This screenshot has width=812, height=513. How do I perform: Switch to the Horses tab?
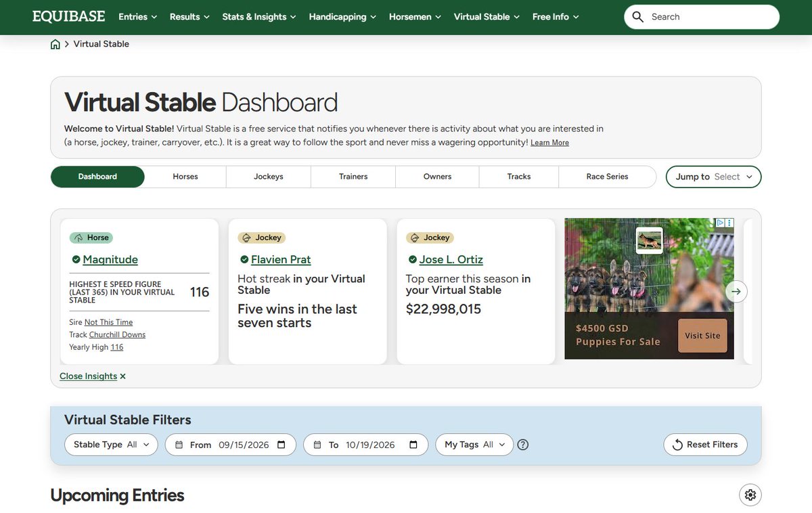click(x=185, y=177)
